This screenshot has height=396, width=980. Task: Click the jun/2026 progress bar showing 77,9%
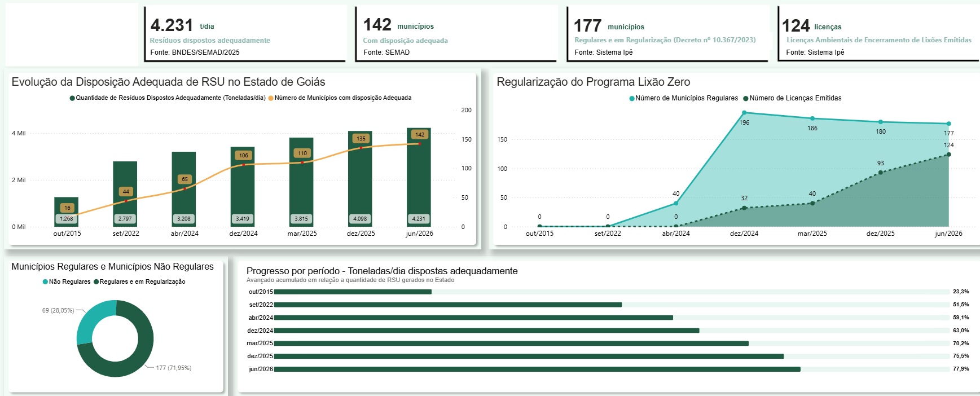click(x=537, y=369)
